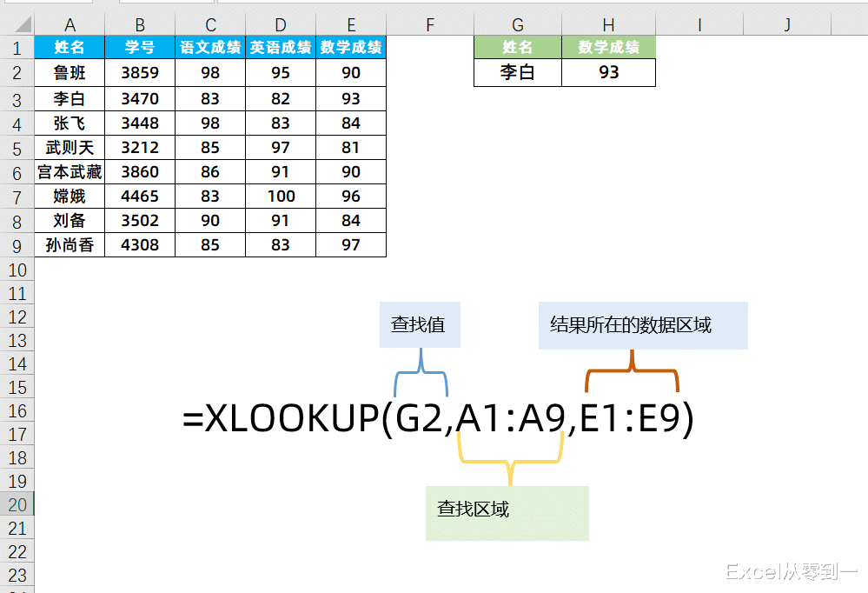Select the 英语成绩 header cell D1
The width and height of the screenshot is (868, 593).
point(280,48)
